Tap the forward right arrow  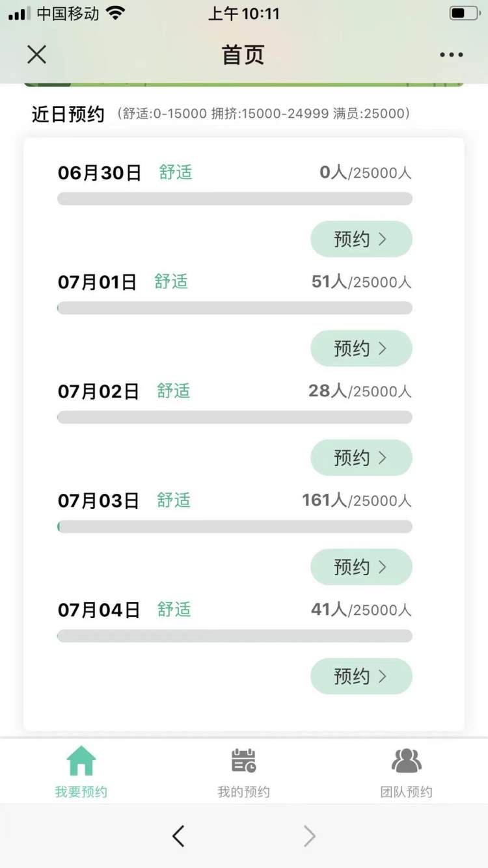pyautogui.click(x=310, y=836)
